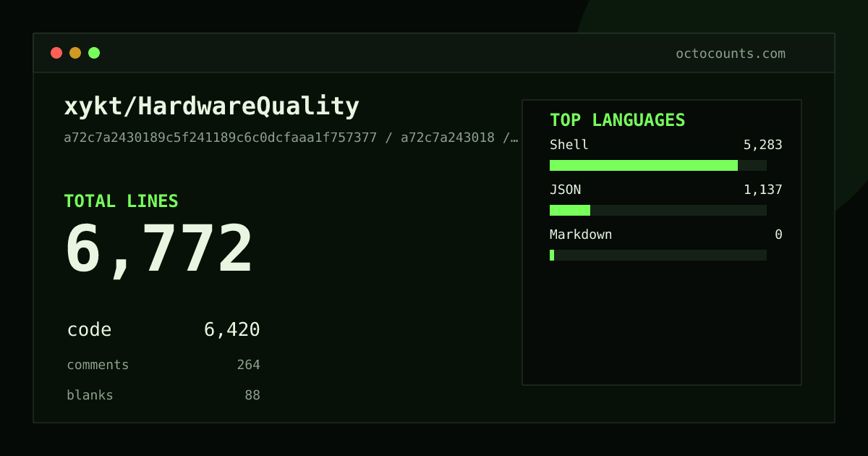Click the JSON language label
The width and height of the screenshot is (868, 456).
[565, 190]
